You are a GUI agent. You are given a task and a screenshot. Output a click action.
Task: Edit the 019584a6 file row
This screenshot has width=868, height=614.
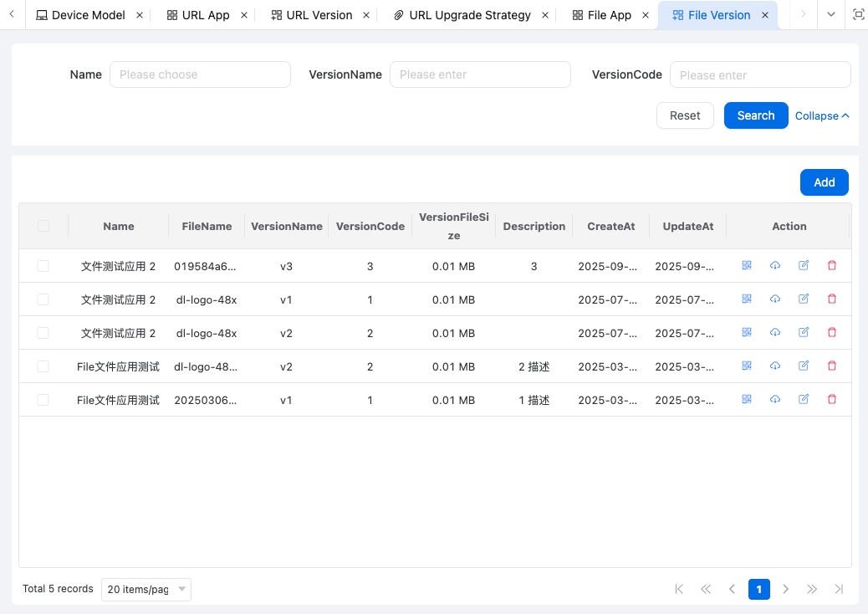click(804, 265)
